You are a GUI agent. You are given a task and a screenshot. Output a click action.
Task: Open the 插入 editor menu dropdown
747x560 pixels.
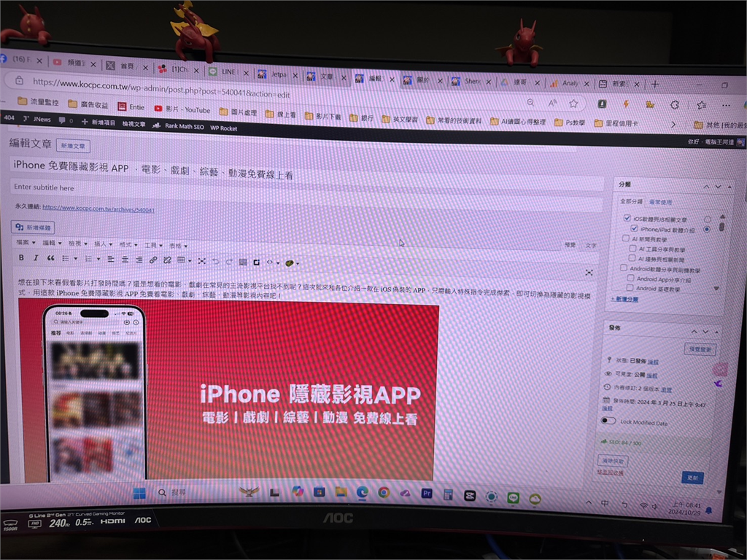pos(104,244)
